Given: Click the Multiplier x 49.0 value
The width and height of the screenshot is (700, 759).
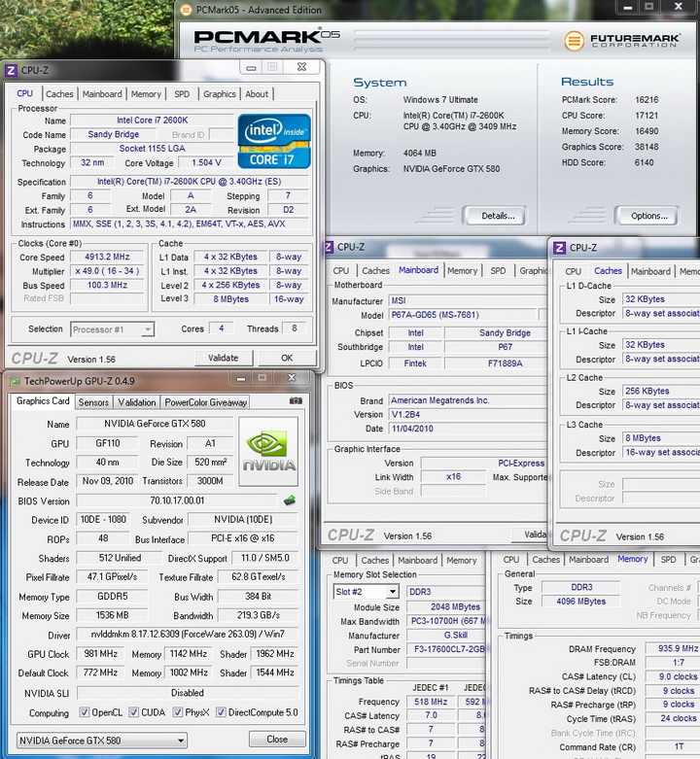Looking at the screenshot, I should click(x=107, y=271).
